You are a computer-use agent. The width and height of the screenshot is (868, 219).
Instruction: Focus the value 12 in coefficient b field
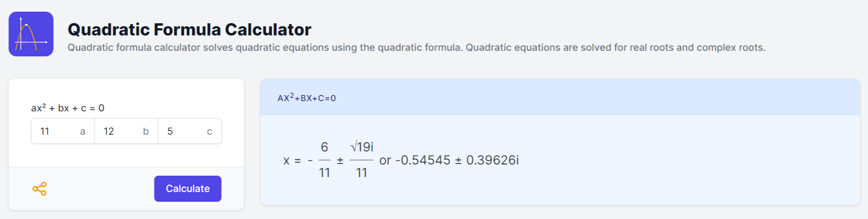pos(109,131)
